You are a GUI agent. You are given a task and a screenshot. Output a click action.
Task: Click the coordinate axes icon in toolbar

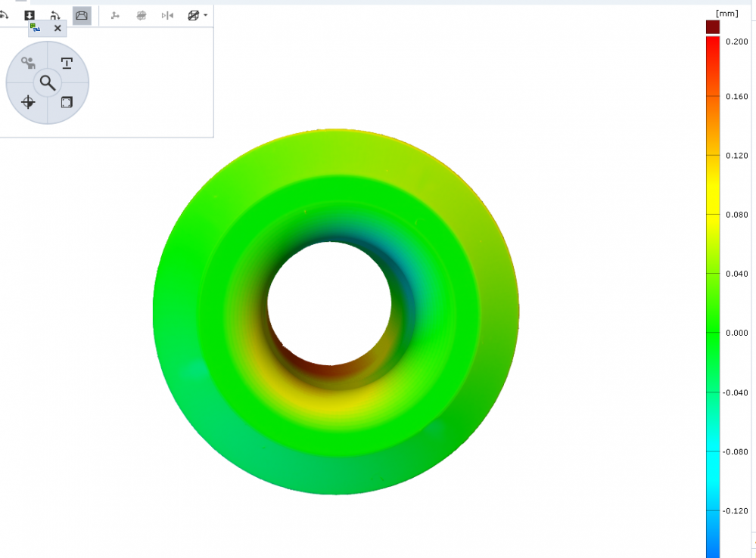(x=115, y=15)
